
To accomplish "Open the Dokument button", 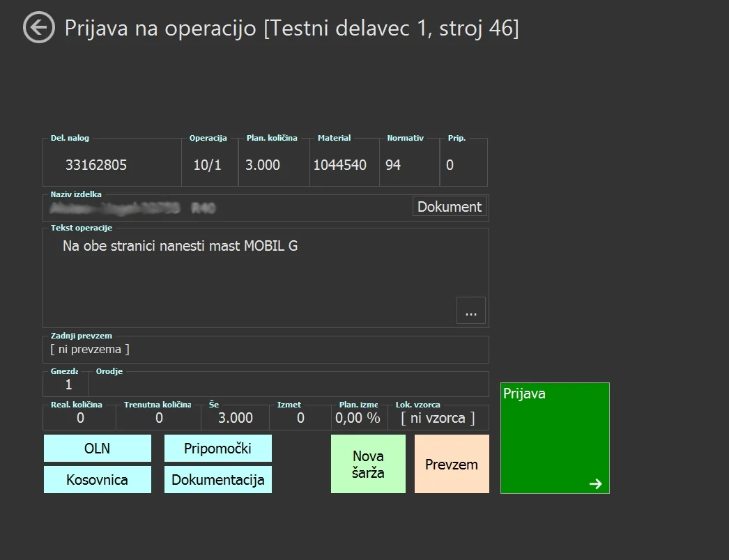I will tap(450, 206).
